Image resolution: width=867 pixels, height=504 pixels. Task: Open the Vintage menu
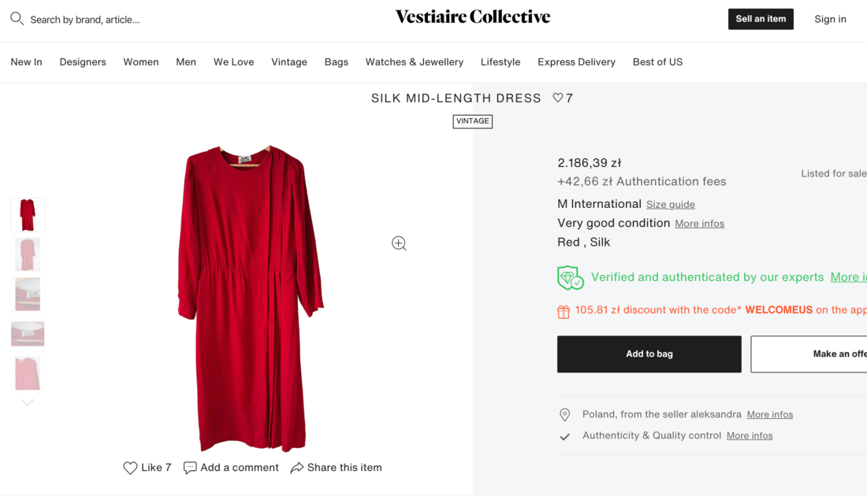[x=289, y=62]
